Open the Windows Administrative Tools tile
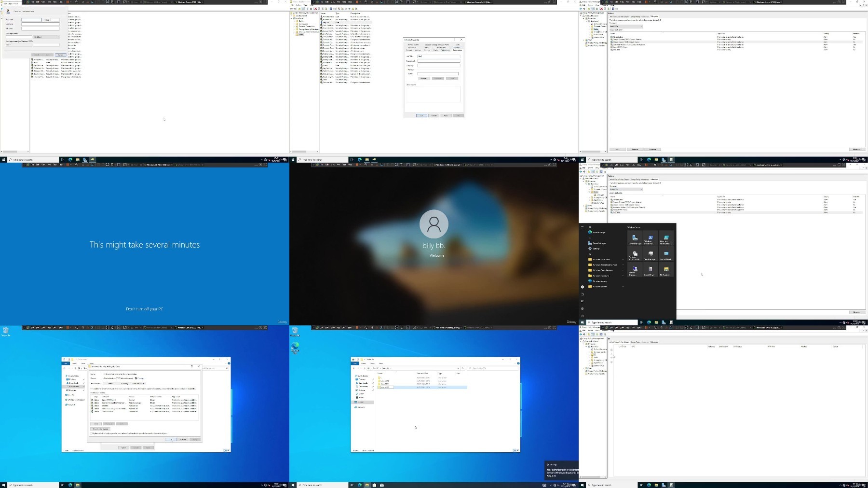 635,254
